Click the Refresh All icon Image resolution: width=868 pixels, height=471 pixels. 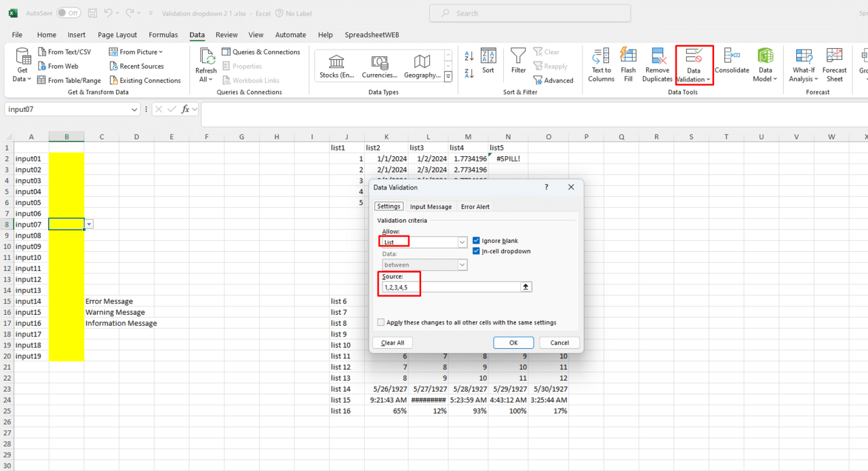205,56
